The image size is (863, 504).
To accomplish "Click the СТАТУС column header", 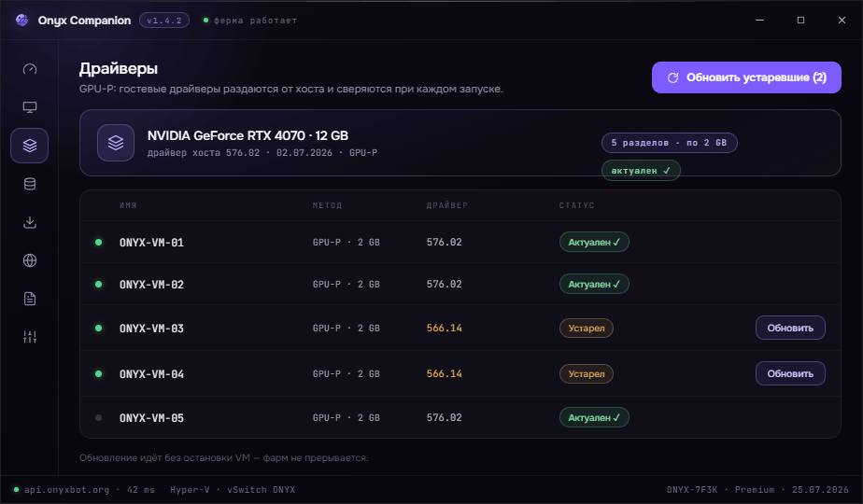I will click(x=576, y=205).
